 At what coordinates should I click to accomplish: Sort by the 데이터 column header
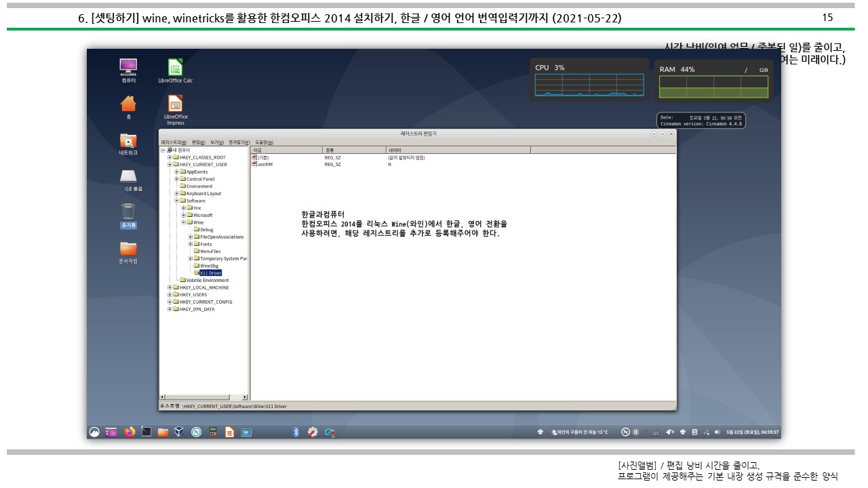(458, 150)
